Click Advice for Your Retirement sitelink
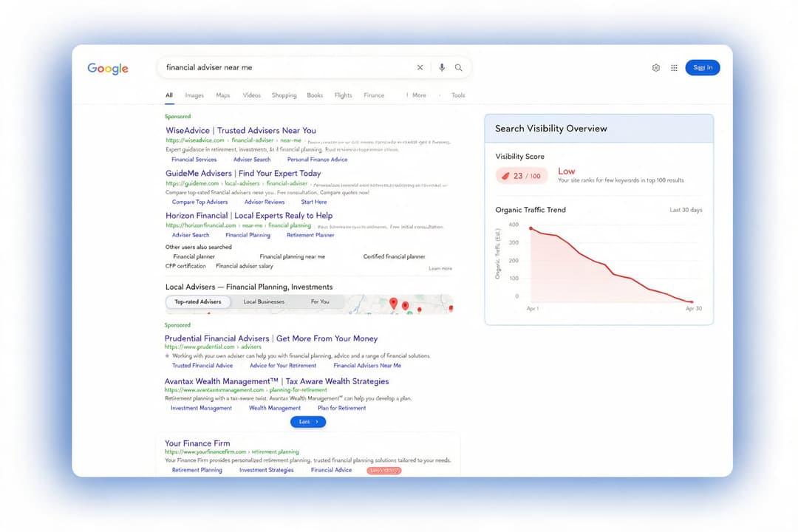Screen dimensions: 798x532 283,366
